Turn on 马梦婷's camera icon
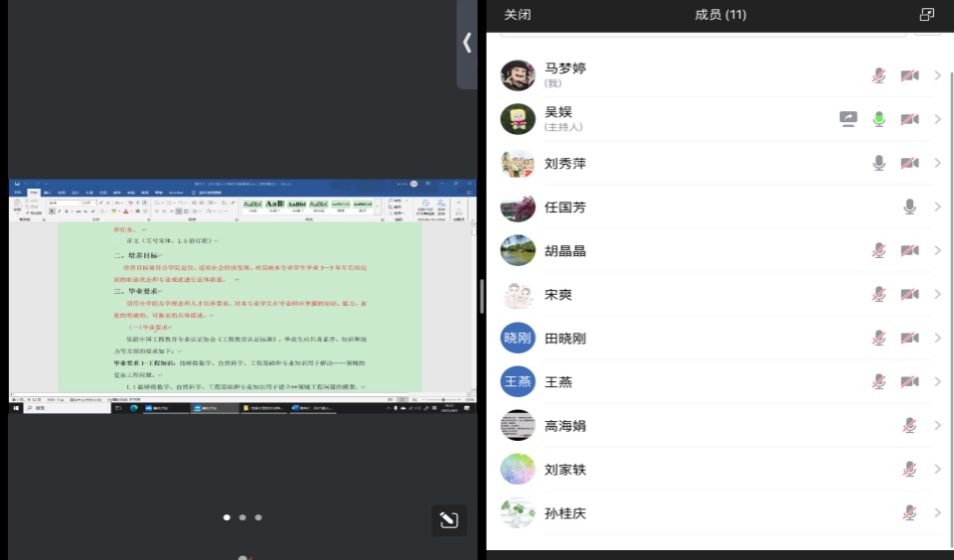The width and height of the screenshot is (954, 560). [x=909, y=75]
